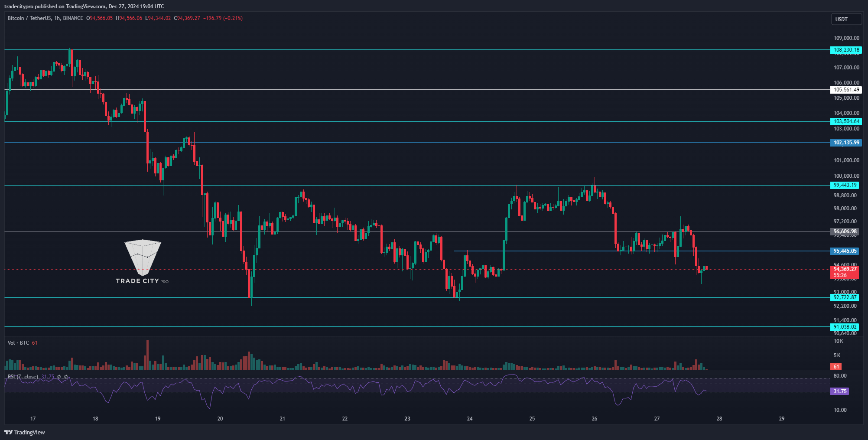Screen dimensions: 868x440
Task: Open the USDT currency selector
Action: point(846,19)
